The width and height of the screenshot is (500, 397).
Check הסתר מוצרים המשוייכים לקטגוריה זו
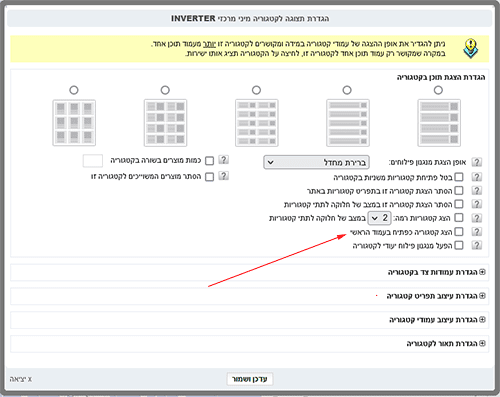click(209, 176)
